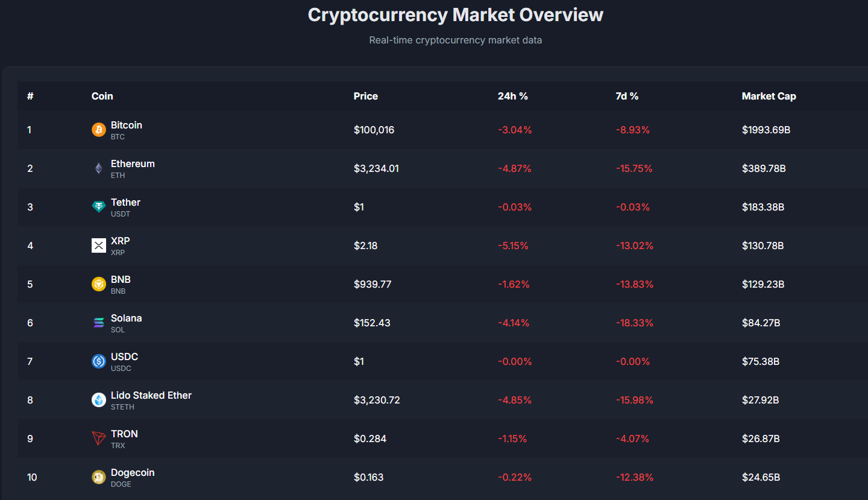Click the USDC blue logo icon
The width and height of the screenshot is (868, 500).
point(99,361)
